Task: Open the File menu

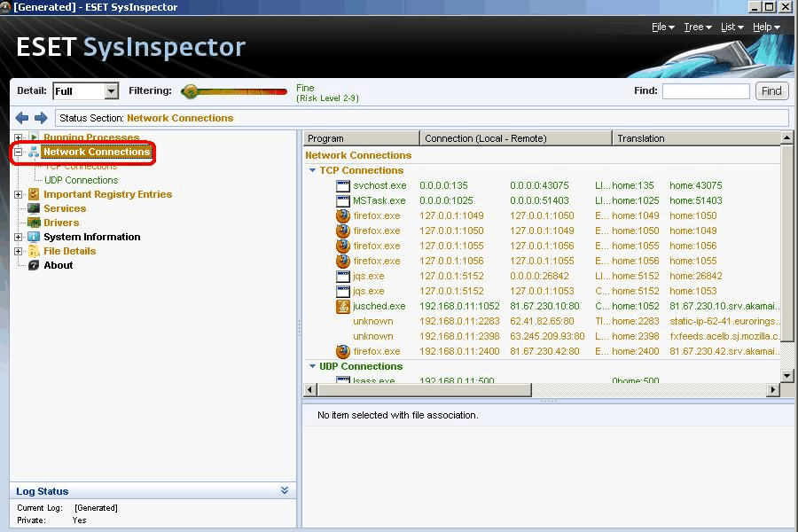Action: pos(662,27)
